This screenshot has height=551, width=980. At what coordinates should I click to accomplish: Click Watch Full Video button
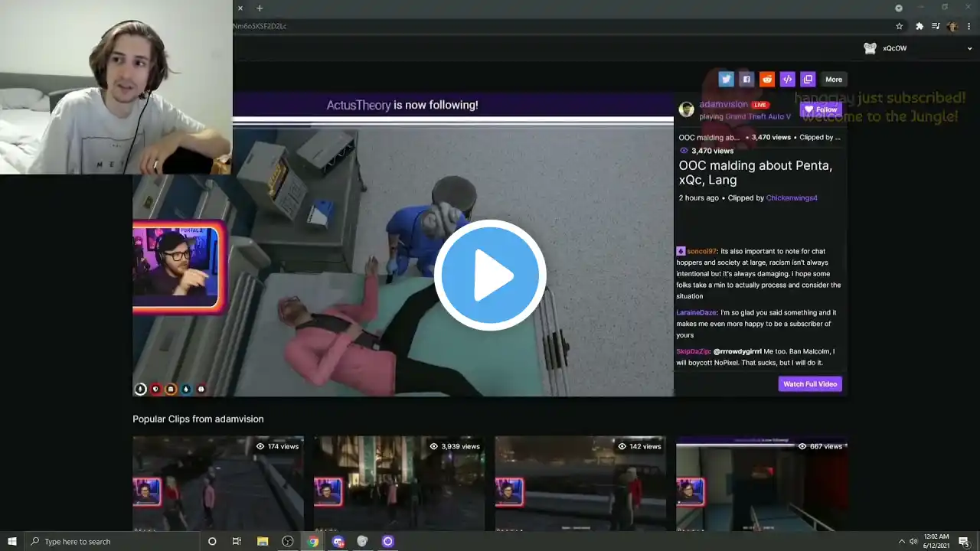810,383
